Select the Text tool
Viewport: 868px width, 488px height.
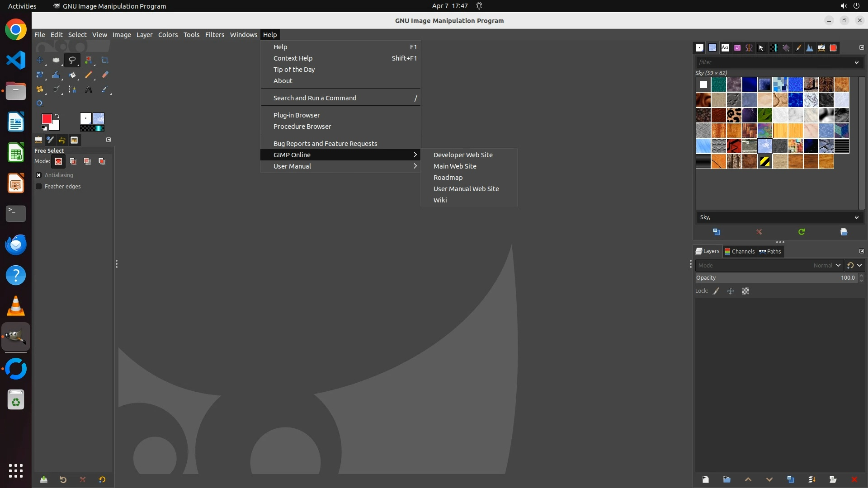click(89, 89)
